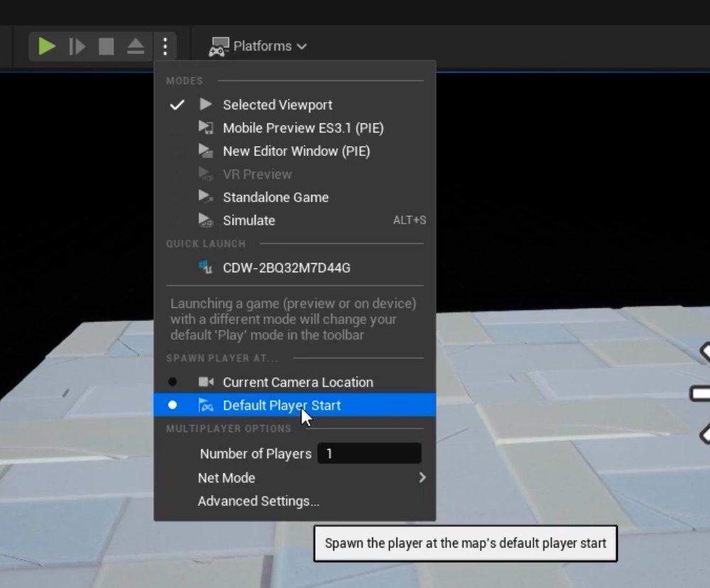
Task: Select the Simulate mode
Action: pos(295,221)
